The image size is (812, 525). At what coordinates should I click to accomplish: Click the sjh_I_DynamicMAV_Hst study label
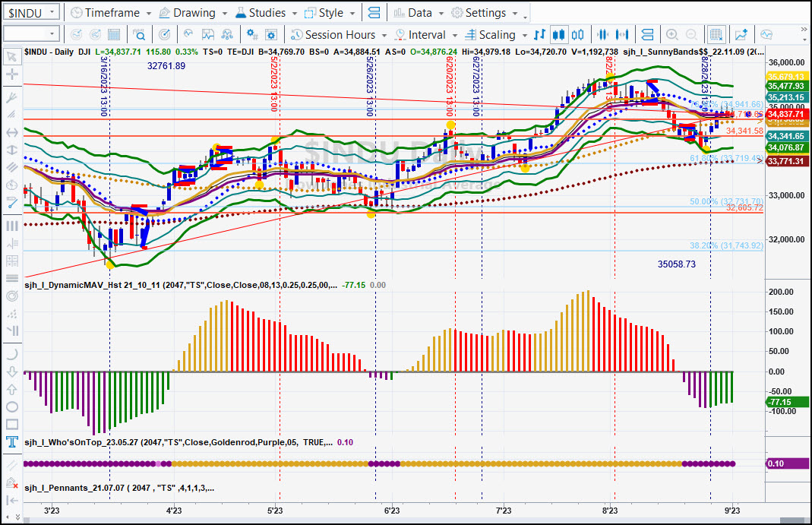point(181,285)
